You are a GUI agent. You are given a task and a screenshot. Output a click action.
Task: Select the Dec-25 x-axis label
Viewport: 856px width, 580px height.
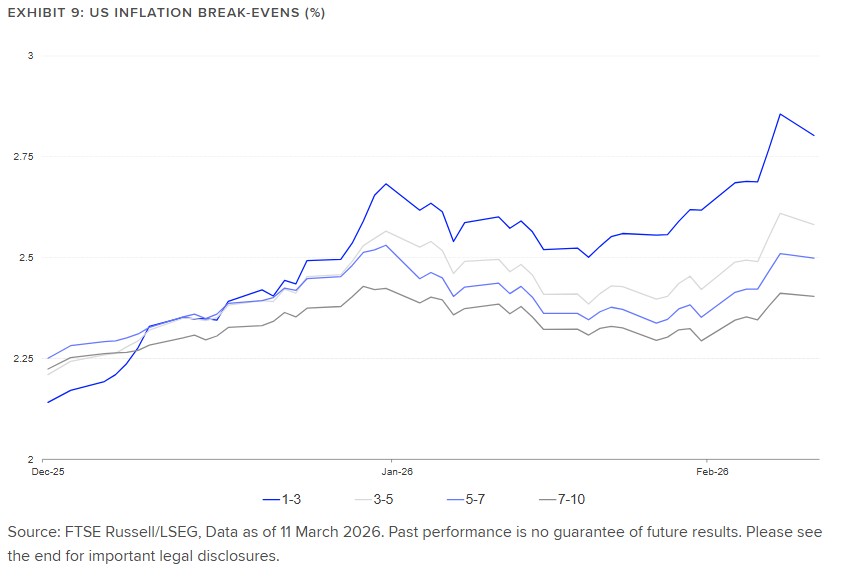coord(47,470)
